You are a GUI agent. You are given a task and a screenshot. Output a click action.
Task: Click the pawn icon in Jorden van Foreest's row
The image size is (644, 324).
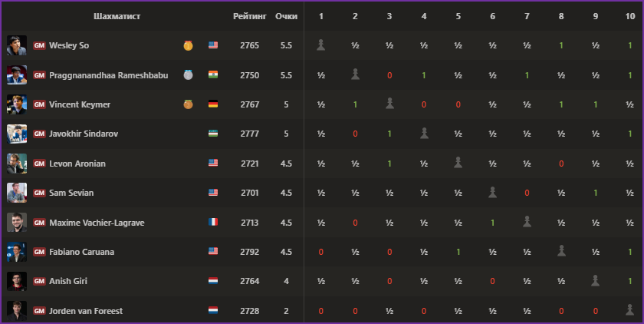coord(629,310)
